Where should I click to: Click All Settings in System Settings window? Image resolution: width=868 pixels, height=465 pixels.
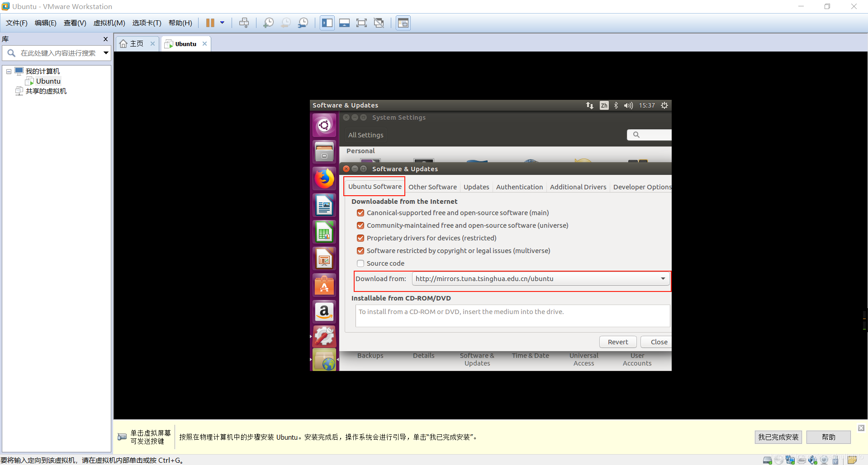pos(366,135)
